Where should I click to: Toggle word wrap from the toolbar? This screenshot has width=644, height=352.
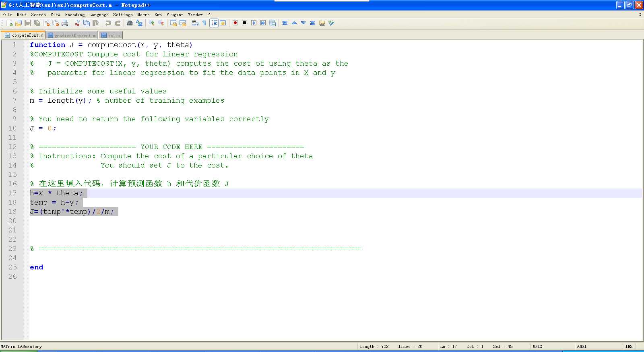195,23
